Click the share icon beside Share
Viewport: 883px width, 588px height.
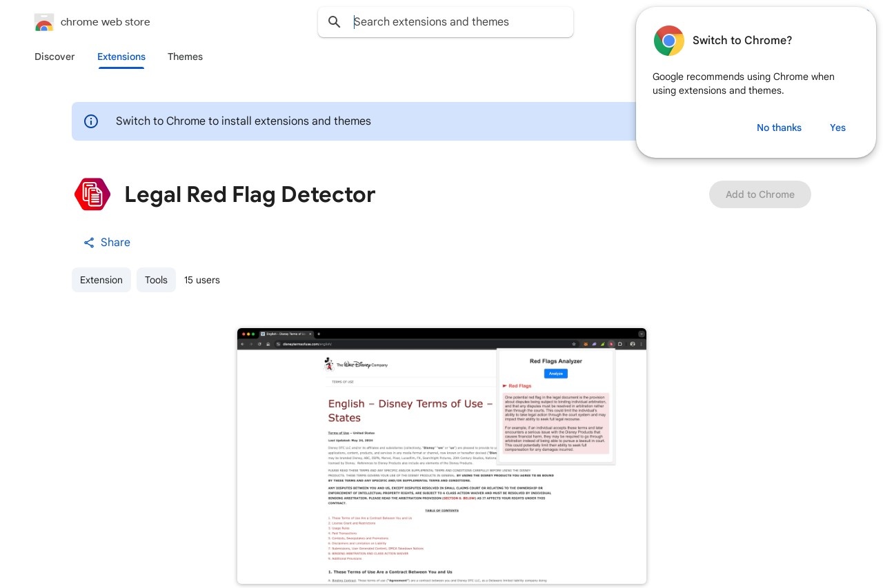pos(89,243)
